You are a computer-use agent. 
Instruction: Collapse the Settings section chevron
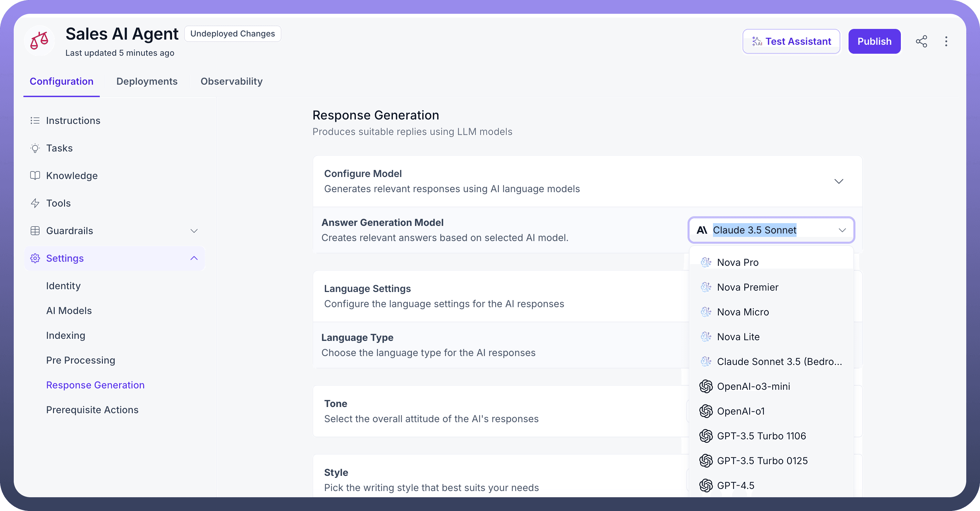[194, 258]
